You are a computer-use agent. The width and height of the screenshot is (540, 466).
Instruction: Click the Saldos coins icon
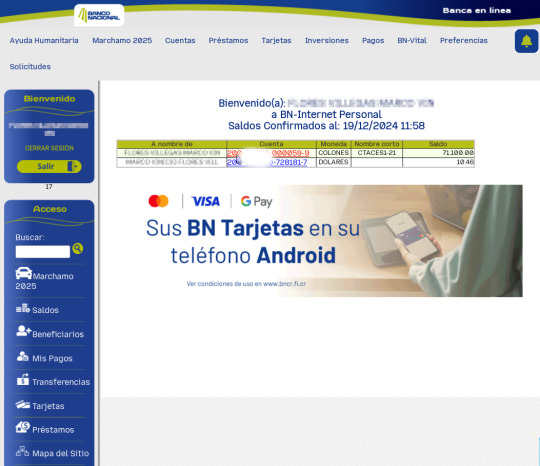click(23, 308)
